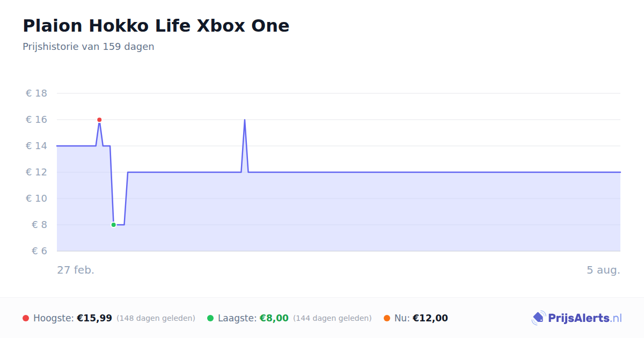The width and height of the screenshot is (644, 338).
Task: Click the PrijsAlerts price tag logo icon
Action: [x=538, y=318]
